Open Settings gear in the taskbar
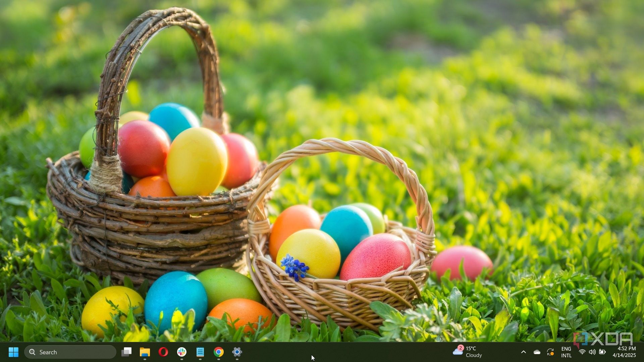 click(237, 352)
